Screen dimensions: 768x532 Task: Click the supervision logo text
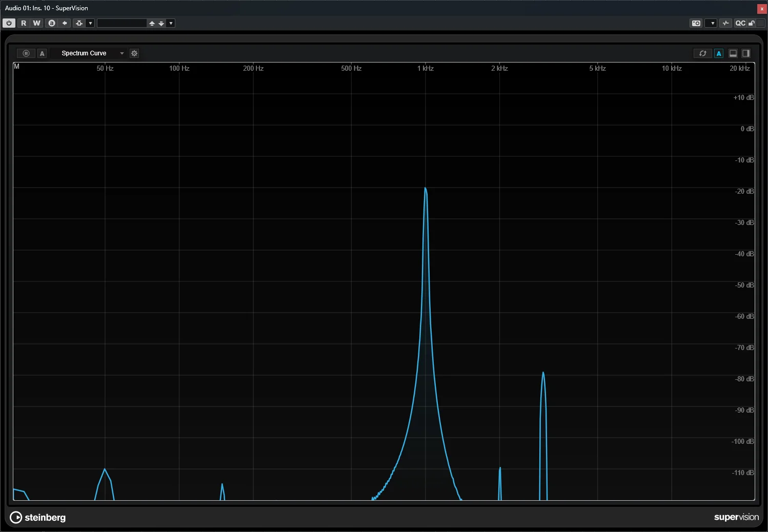736,517
